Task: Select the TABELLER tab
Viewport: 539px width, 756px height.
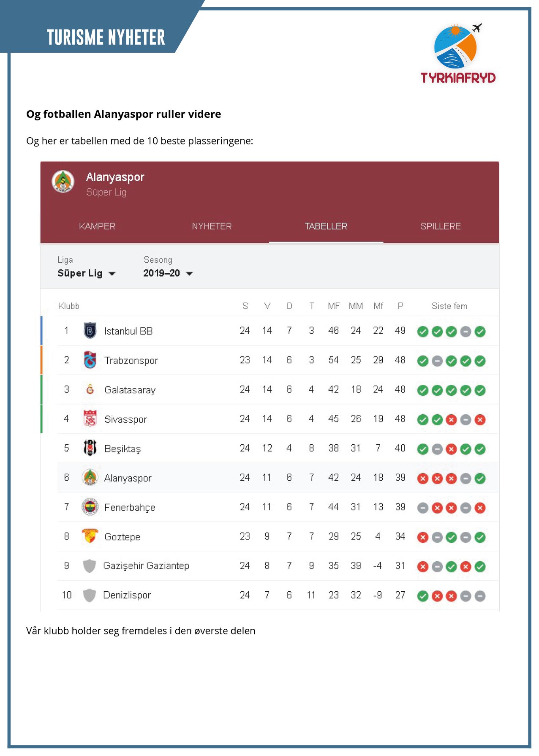Action: pos(326,226)
